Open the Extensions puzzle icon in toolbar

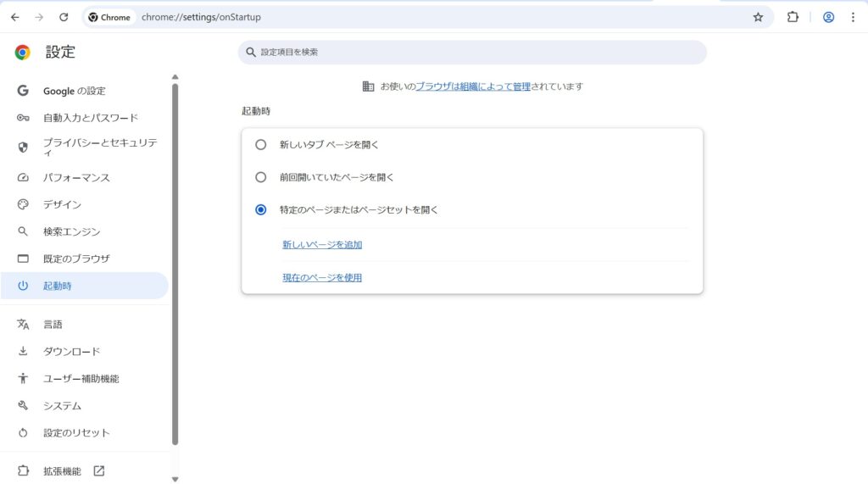(x=793, y=17)
